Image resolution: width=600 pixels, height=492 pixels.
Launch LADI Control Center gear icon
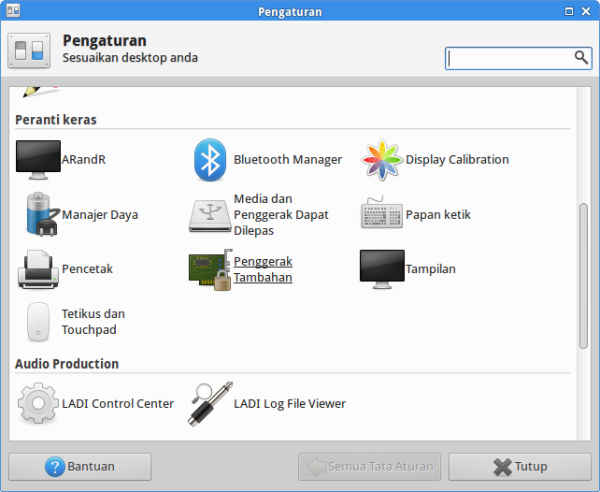[x=38, y=404]
